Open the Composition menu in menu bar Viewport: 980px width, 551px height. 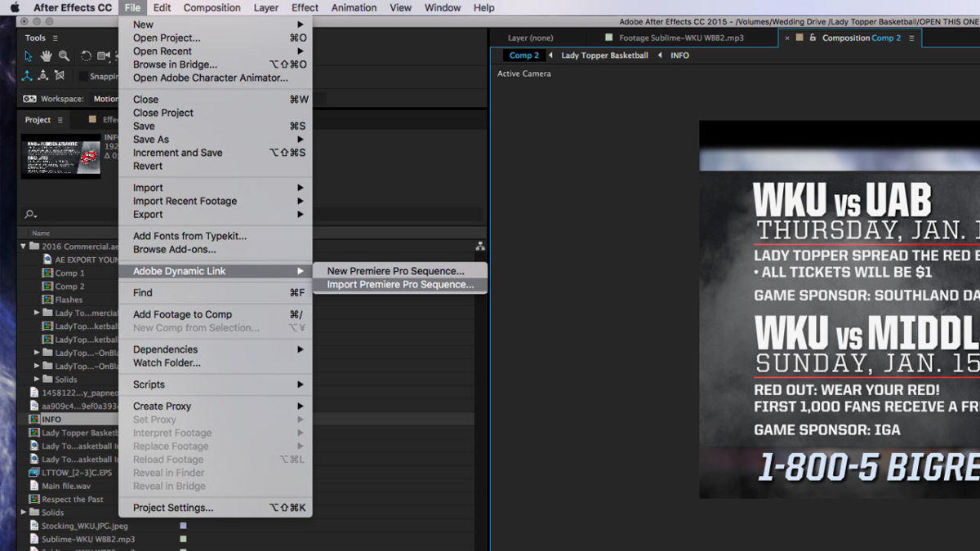point(212,7)
